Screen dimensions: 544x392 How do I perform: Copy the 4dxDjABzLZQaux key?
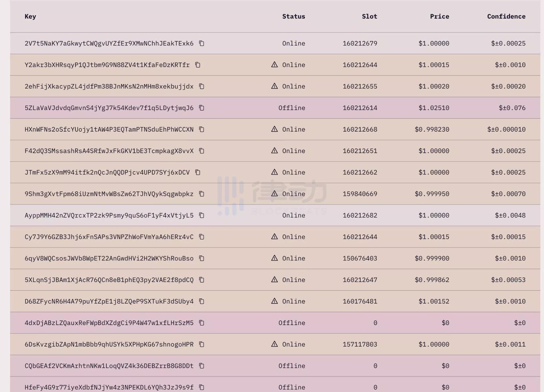click(x=202, y=323)
